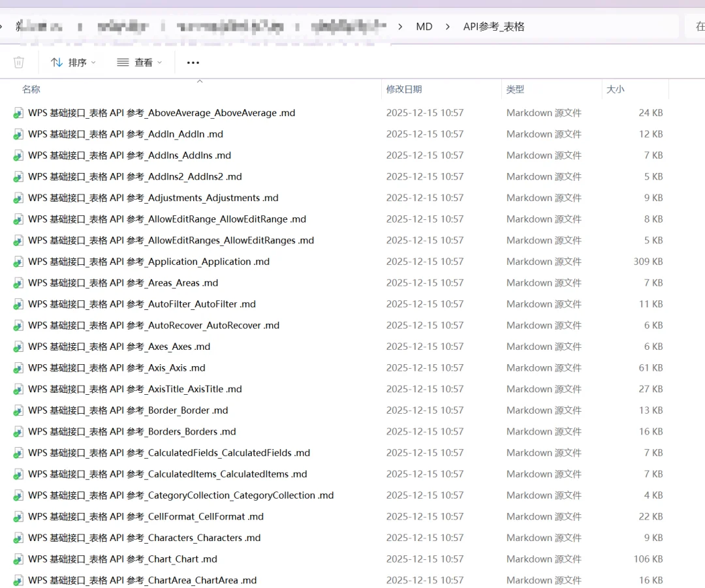
Task: Click the file icon of CellFormat_CellFormat .md
Action: (x=18, y=517)
